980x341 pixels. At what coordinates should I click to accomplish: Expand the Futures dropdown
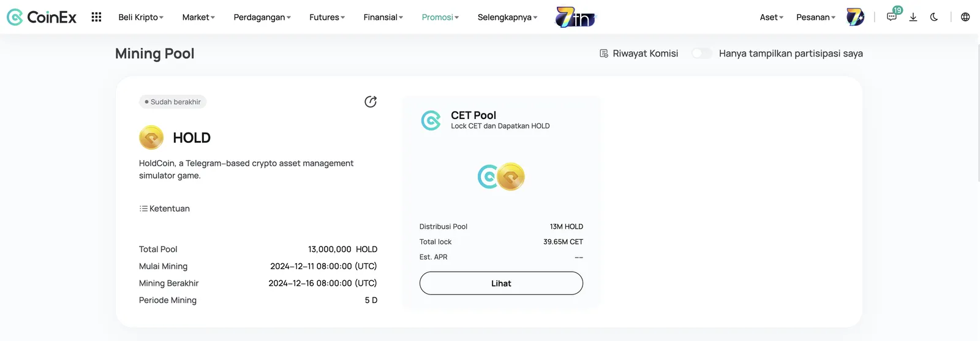[327, 17]
